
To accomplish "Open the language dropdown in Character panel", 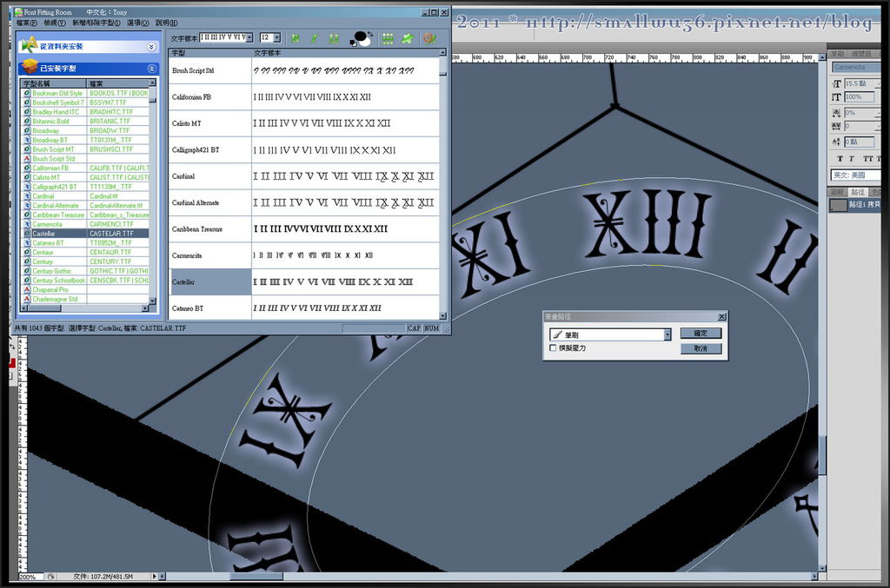I will pos(856,175).
